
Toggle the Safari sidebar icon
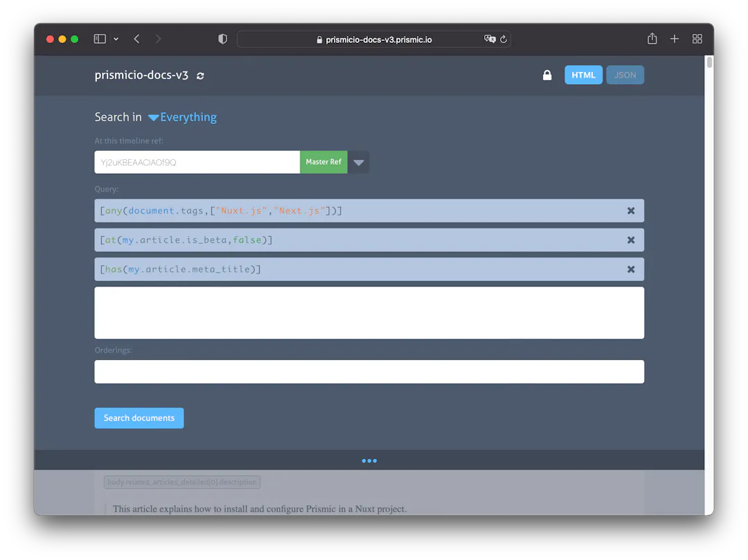[x=100, y=39]
